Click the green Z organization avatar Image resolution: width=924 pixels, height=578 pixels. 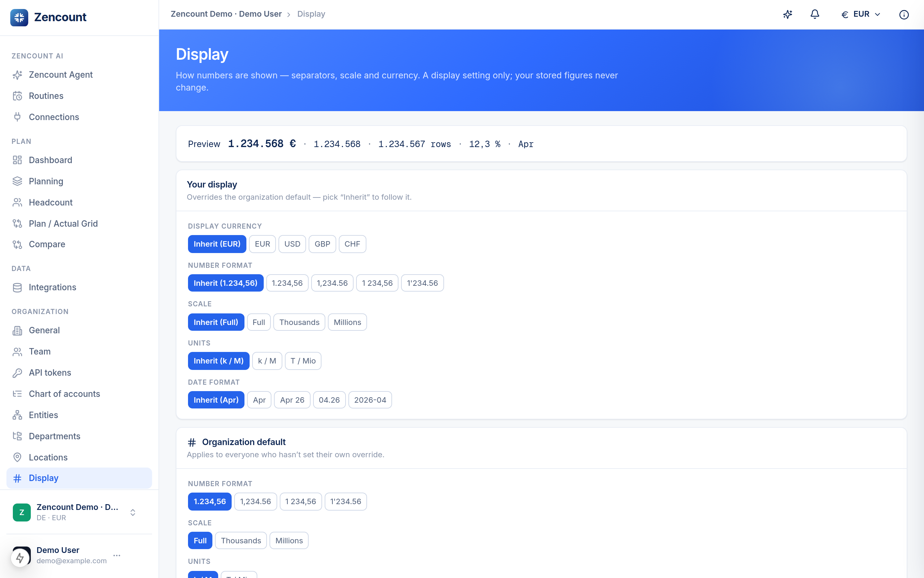[x=22, y=512]
